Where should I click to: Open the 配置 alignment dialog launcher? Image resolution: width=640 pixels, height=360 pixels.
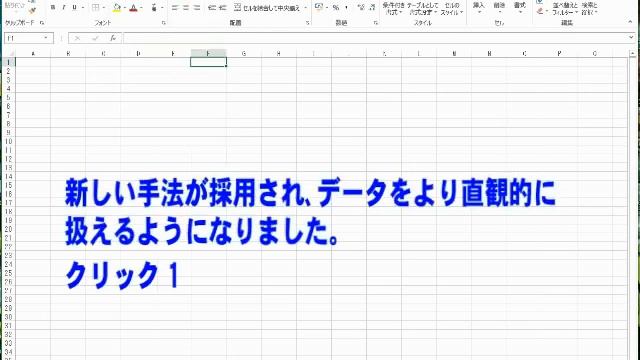point(307,23)
